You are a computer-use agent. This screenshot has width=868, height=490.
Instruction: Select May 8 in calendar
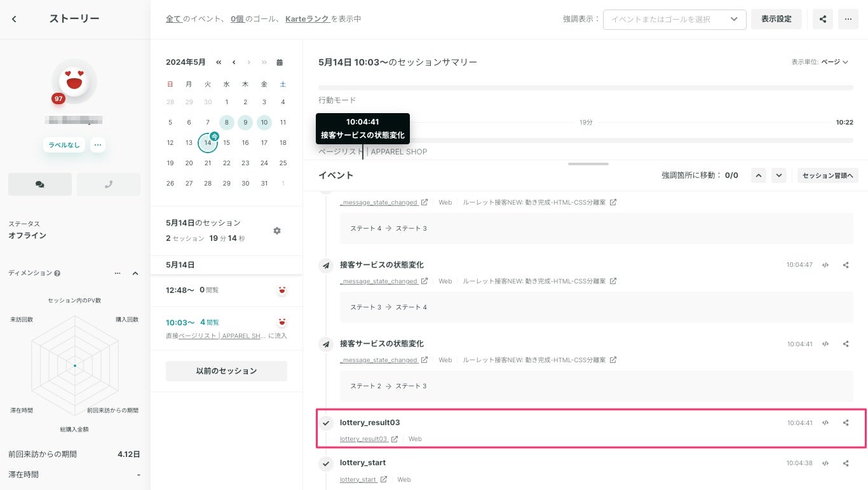coord(227,123)
